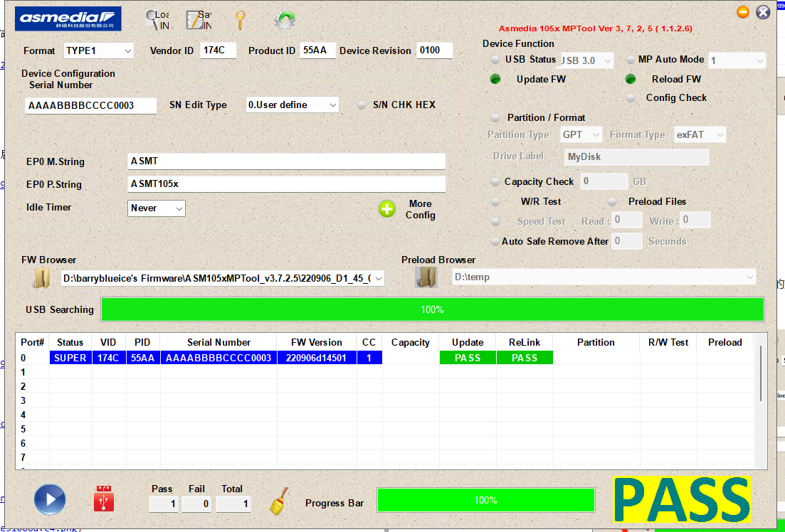This screenshot has width=785, height=532.
Task: Enable the Speed Test option
Action: point(495,221)
